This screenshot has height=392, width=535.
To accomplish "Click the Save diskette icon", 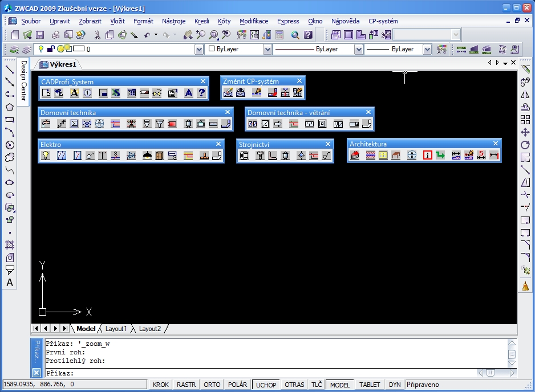I will 40,35.
